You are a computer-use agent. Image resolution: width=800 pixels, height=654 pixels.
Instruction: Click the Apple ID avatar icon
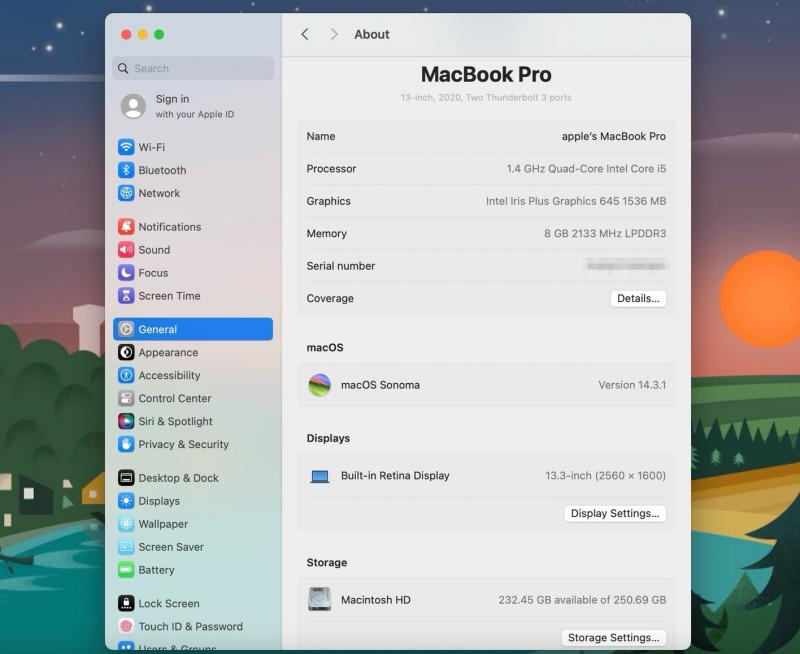[133, 106]
